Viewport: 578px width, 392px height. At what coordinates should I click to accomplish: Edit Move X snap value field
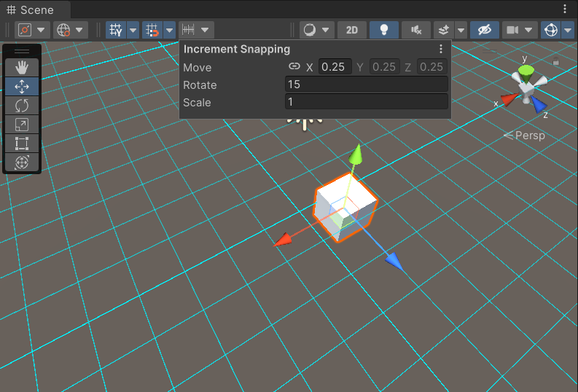(x=335, y=67)
